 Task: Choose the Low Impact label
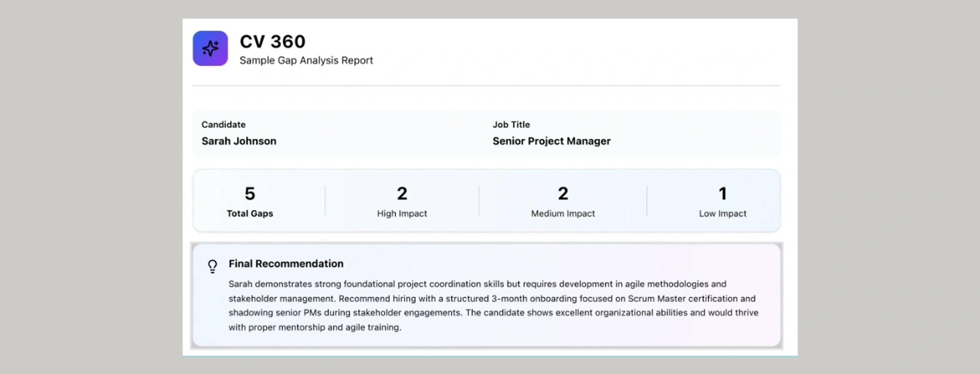(722, 214)
